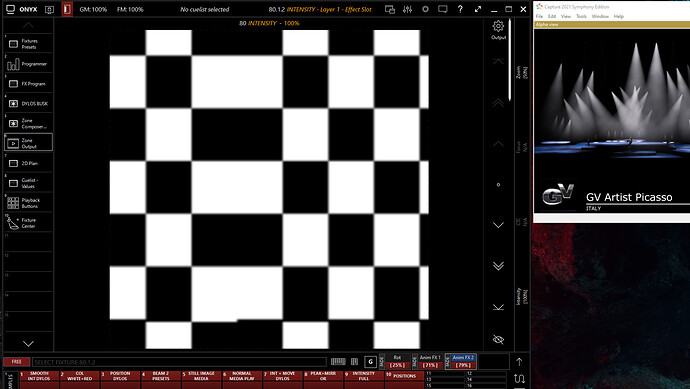
Task: Click the columns icon beside command line
Action: tap(355, 362)
